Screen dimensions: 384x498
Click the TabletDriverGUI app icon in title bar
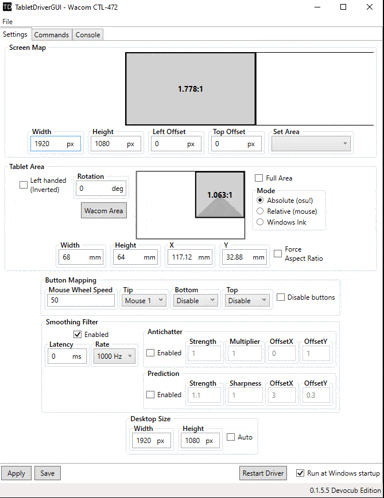coord(7,7)
